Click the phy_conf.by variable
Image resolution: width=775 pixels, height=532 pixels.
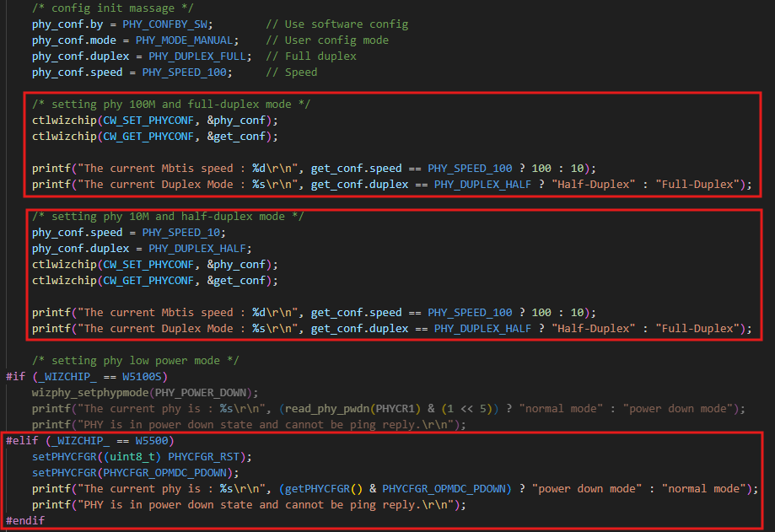click(67, 24)
